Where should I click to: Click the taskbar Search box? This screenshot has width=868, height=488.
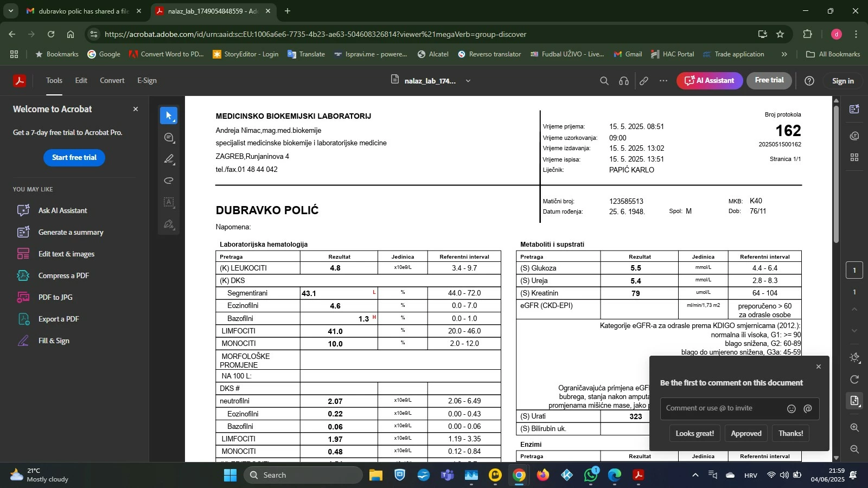pyautogui.click(x=304, y=476)
